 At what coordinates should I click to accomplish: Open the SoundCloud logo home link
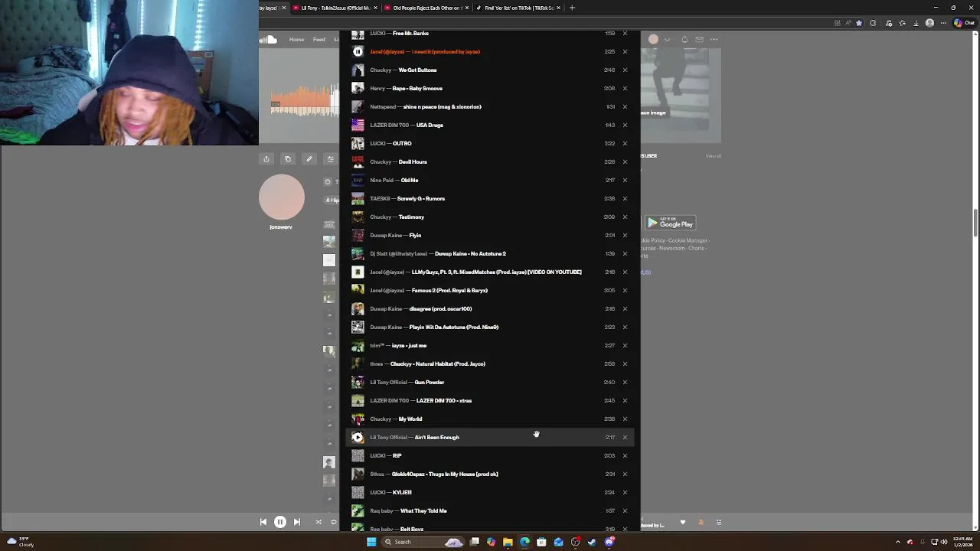(x=268, y=40)
